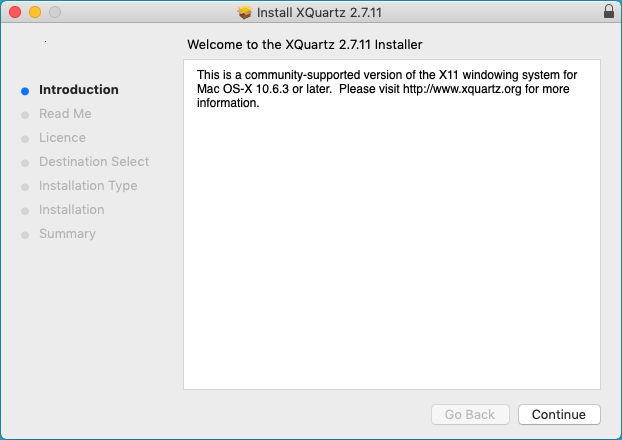Select the Introduction step in sidebar

click(78, 90)
